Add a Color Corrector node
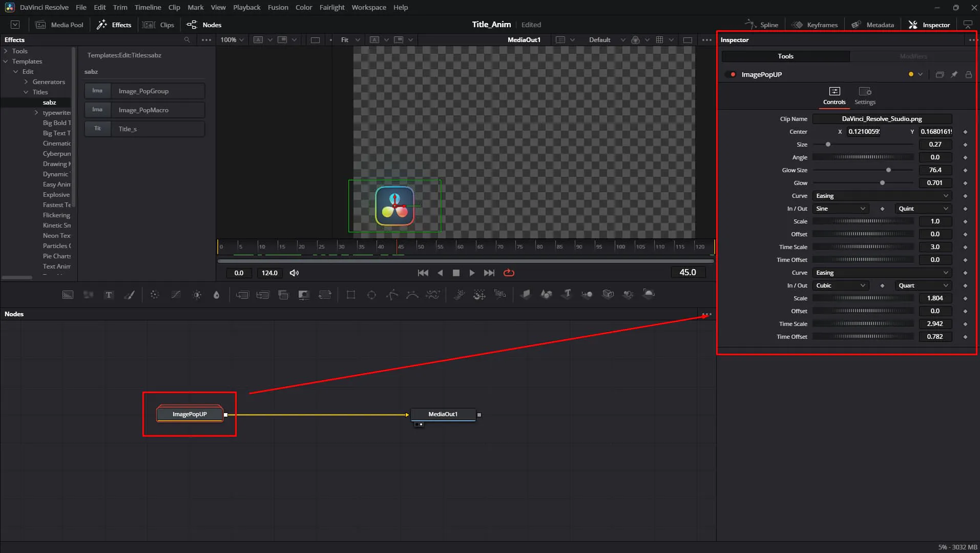The width and height of the screenshot is (980, 553). 155,295
